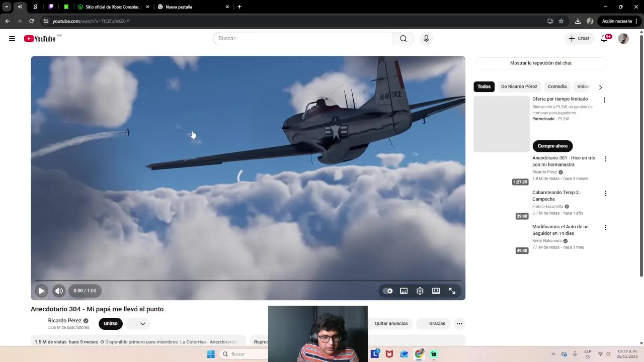Open options for Modificamos el Auto video

click(x=606, y=228)
